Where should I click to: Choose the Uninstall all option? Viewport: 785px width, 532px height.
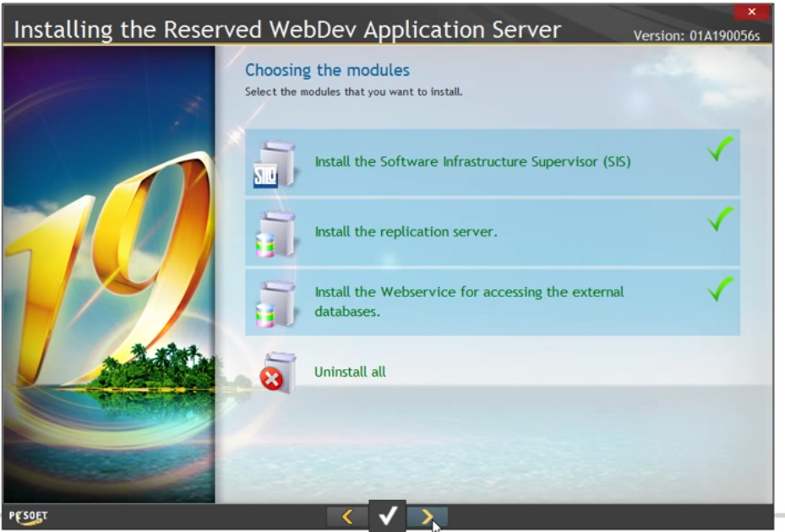[350, 372]
